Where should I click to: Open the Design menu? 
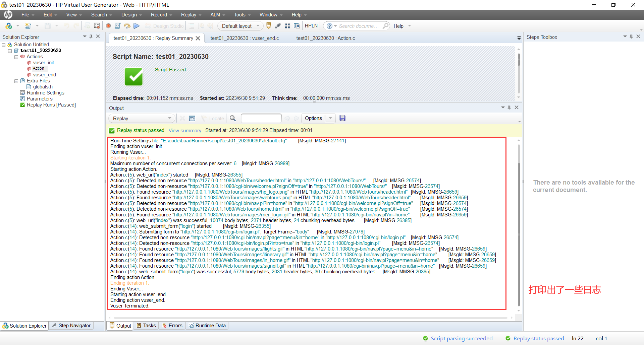pos(131,15)
